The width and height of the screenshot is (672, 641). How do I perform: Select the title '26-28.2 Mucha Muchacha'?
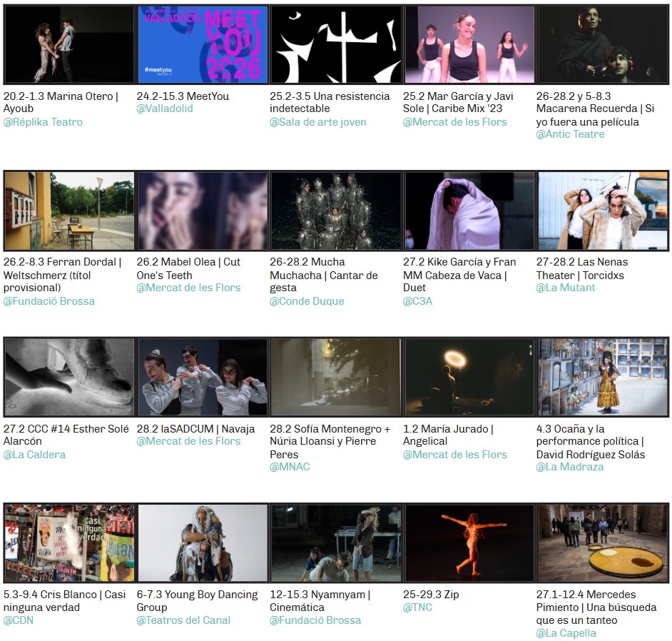pos(324,275)
